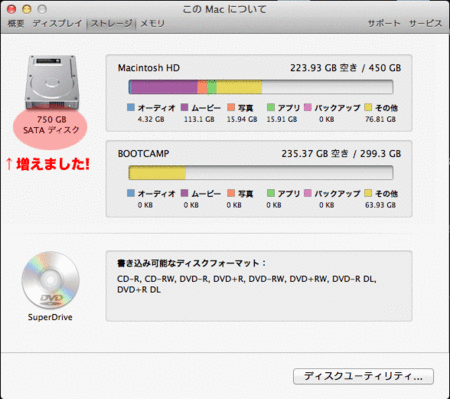Click the ディスクユーティリティ button

(363, 376)
